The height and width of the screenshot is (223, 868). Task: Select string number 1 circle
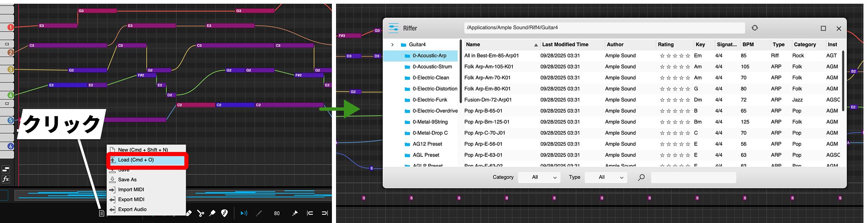11,27
